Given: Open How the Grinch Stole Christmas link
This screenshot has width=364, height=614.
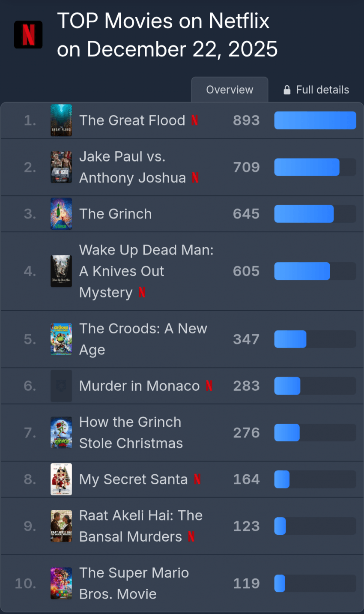Looking at the screenshot, I should pyautogui.click(x=131, y=432).
